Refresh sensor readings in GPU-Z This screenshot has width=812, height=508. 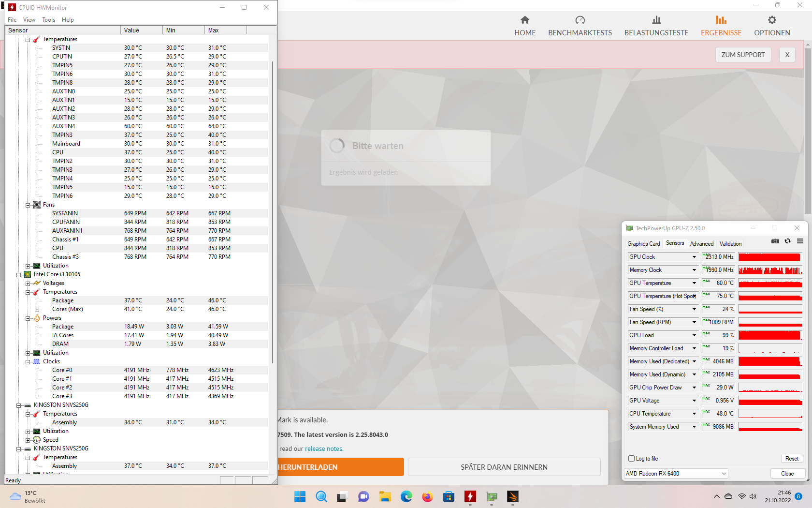(x=787, y=241)
